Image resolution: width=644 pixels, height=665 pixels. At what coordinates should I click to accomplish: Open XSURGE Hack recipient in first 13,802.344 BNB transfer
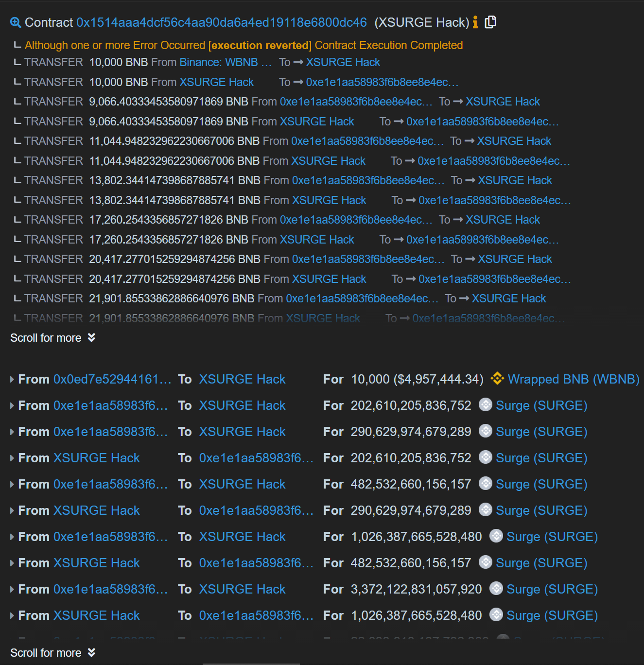[515, 180]
